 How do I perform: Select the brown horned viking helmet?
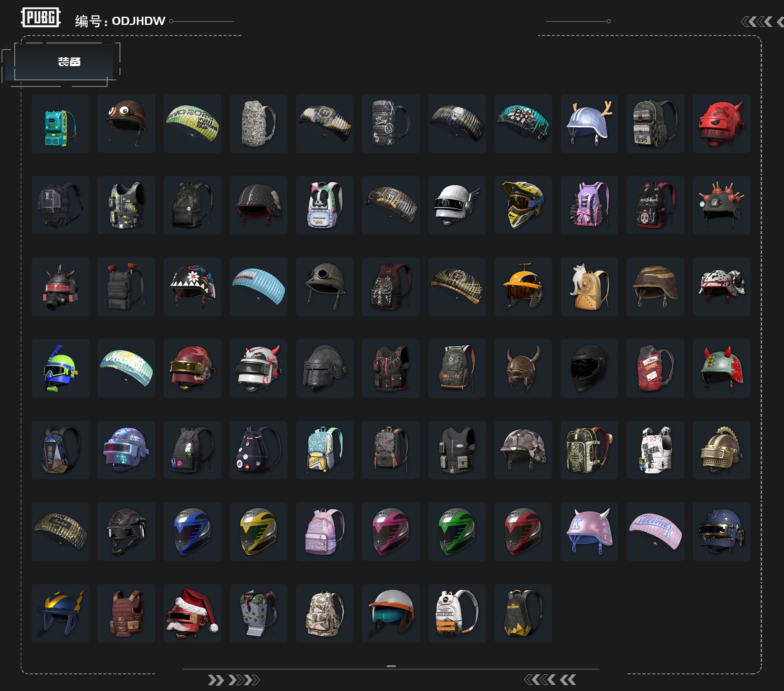coord(523,368)
